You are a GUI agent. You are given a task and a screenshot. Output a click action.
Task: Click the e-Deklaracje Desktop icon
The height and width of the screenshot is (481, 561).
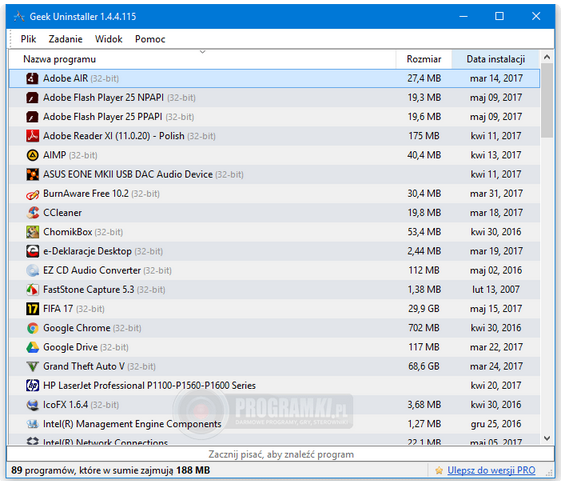pyautogui.click(x=32, y=251)
